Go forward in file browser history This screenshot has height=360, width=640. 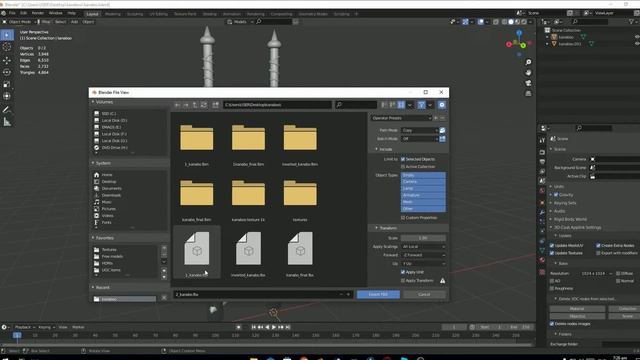pyautogui.click(x=186, y=105)
